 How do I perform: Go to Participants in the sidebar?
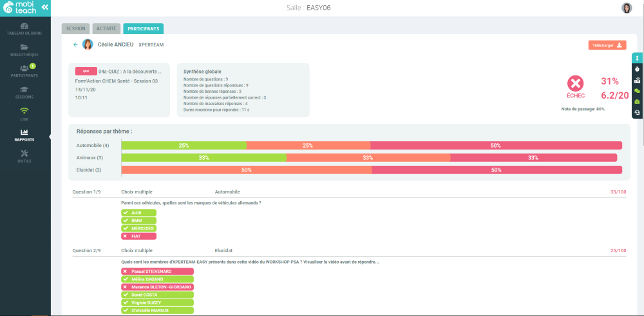(x=24, y=71)
